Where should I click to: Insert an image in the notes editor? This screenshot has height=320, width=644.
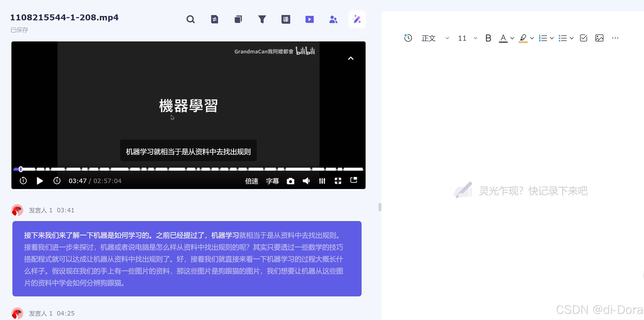coord(599,38)
